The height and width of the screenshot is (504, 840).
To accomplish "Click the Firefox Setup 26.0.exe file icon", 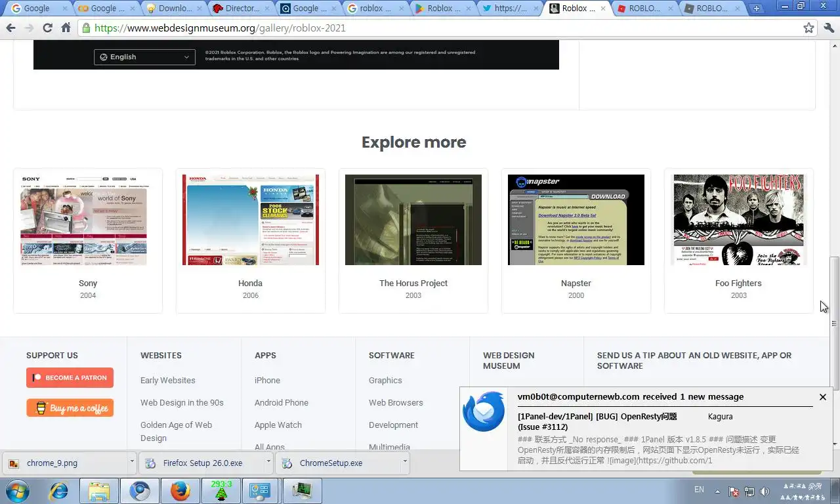I will pyautogui.click(x=150, y=463).
